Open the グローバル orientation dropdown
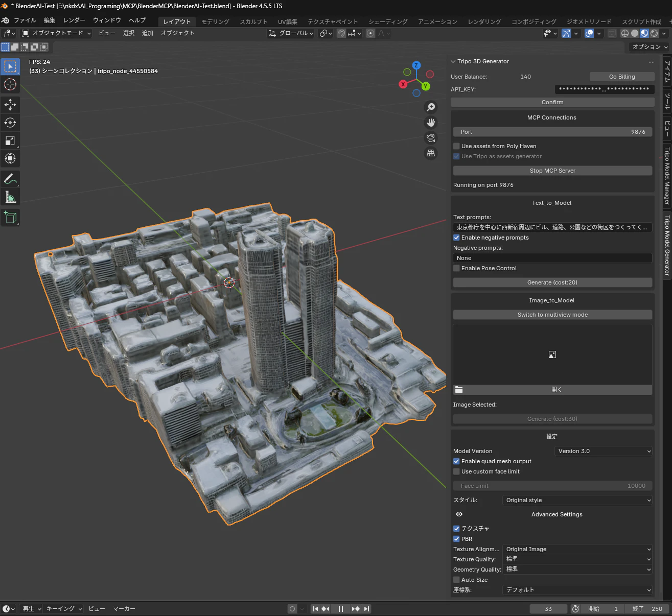Viewport: 672px width, 616px height. tap(291, 33)
